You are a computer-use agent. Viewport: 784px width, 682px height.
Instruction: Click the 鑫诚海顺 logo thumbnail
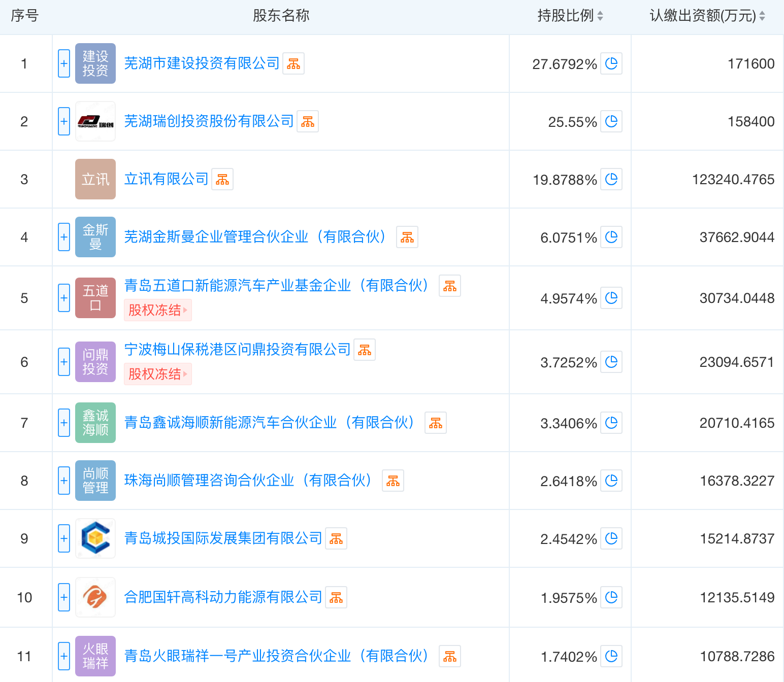[x=95, y=423]
